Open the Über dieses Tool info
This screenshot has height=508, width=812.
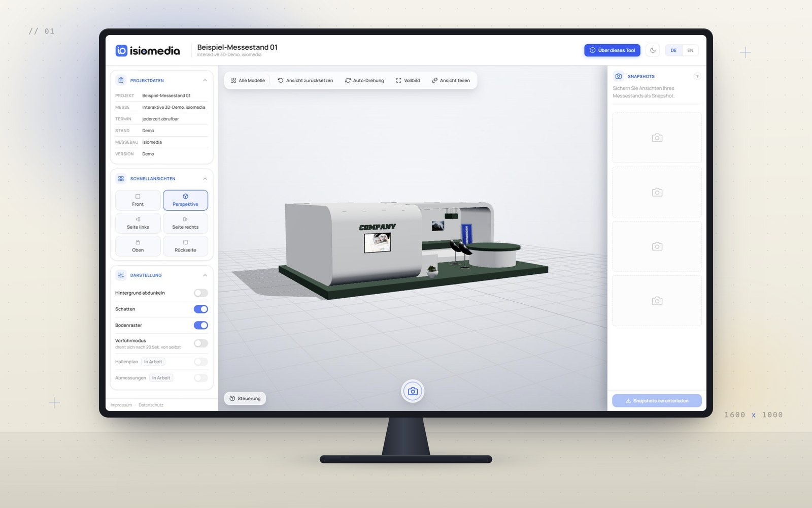612,50
